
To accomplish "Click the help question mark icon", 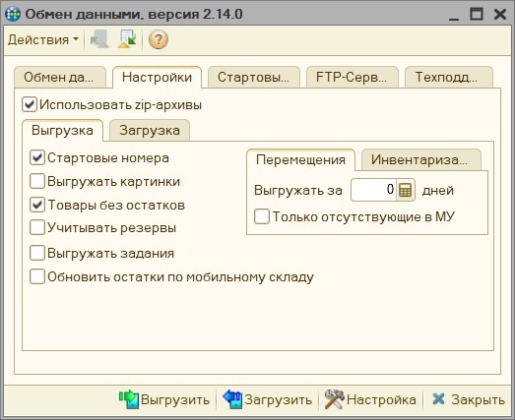I will point(159,39).
